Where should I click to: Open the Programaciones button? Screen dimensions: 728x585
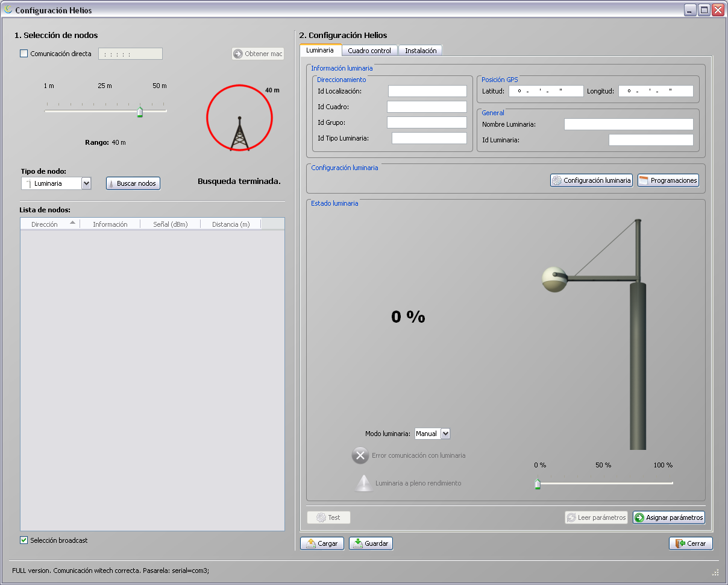pyautogui.click(x=668, y=180)
